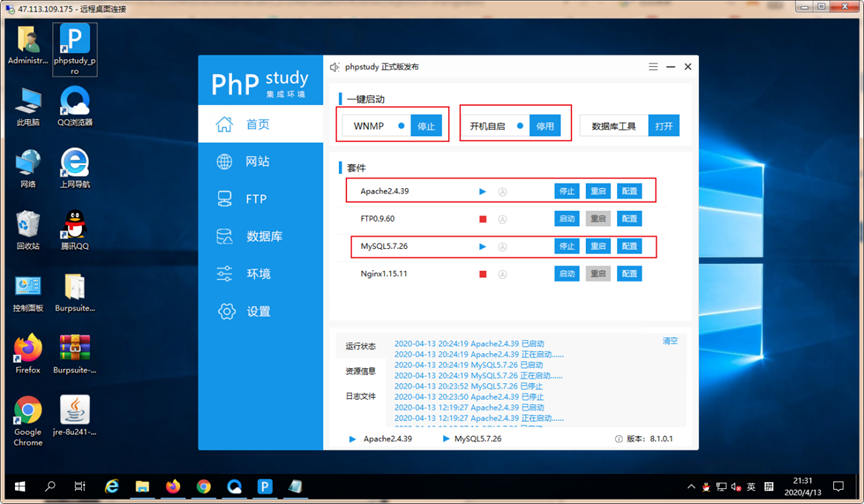Select the 腾讯QQ penguin desktop icon
The width and height of the screenshot is (864, 504).
[75, 230]
